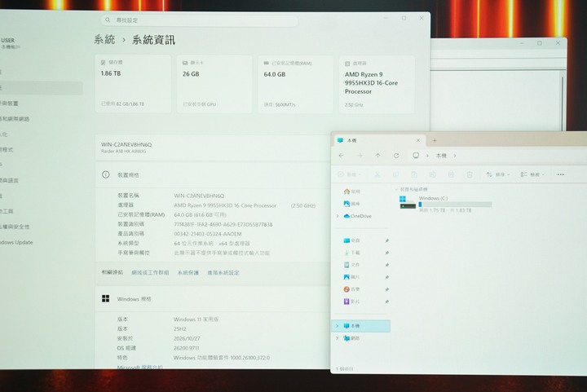The image size is (587, 392).
Task: Click the Rename icon in Explorer toolbar
Action: [x=432, y=174]
